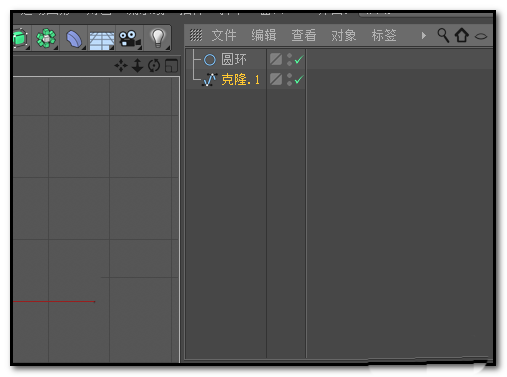Click the circle spline icon beside 圆环

click(x=210, y=60)
